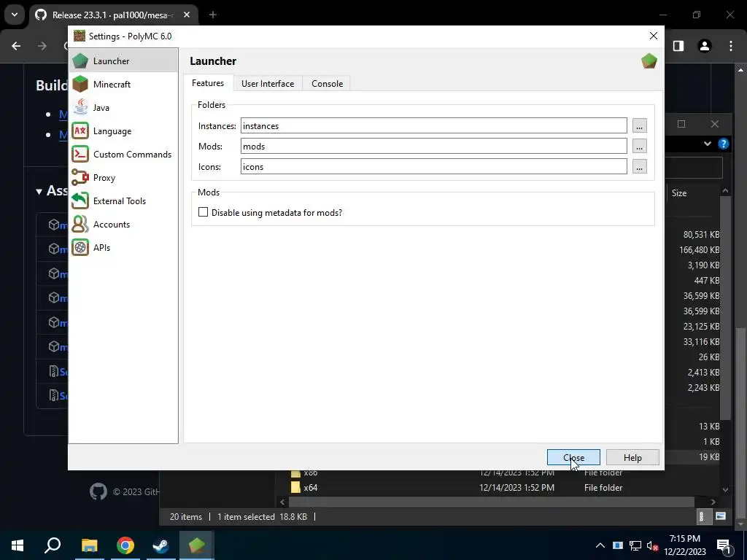The height and width of the screenshot is (560, 747).
Task: Click the Icons folder path field
Action: [x=433, y=167]
